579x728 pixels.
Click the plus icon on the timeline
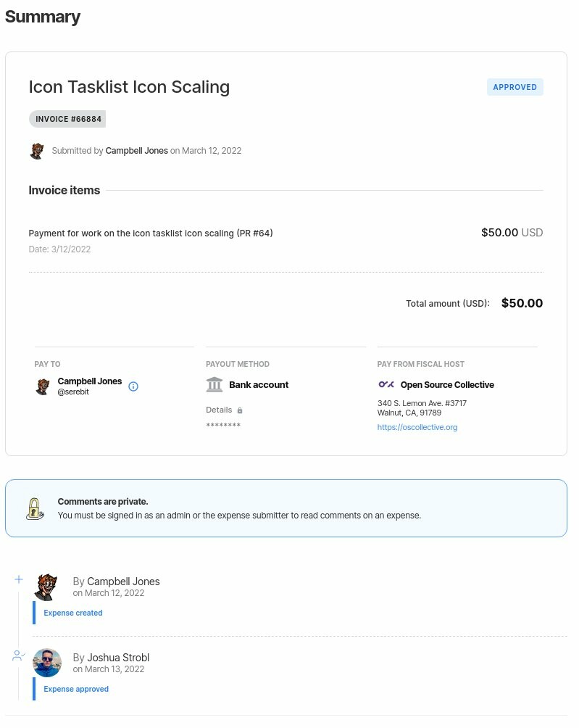(x=19, y=579)
